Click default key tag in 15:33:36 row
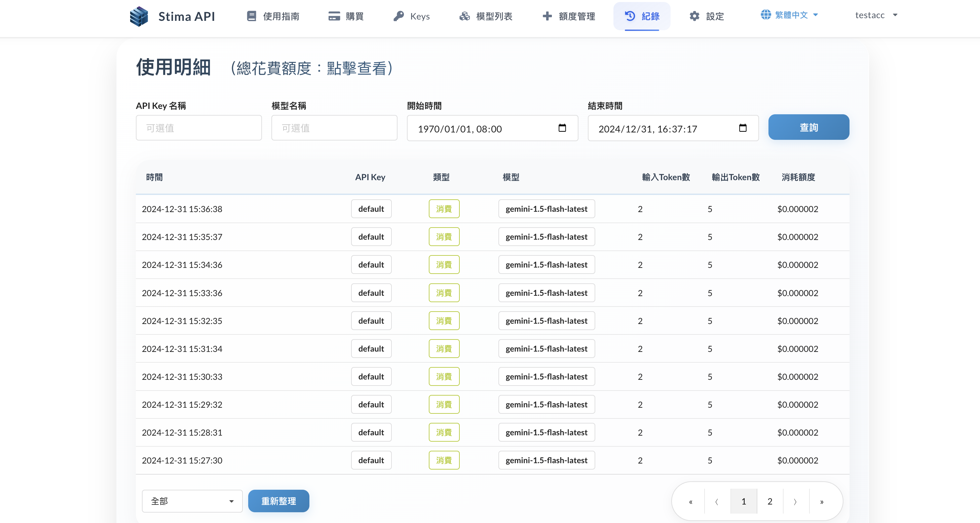980x523 pixels. coord(371,293)
